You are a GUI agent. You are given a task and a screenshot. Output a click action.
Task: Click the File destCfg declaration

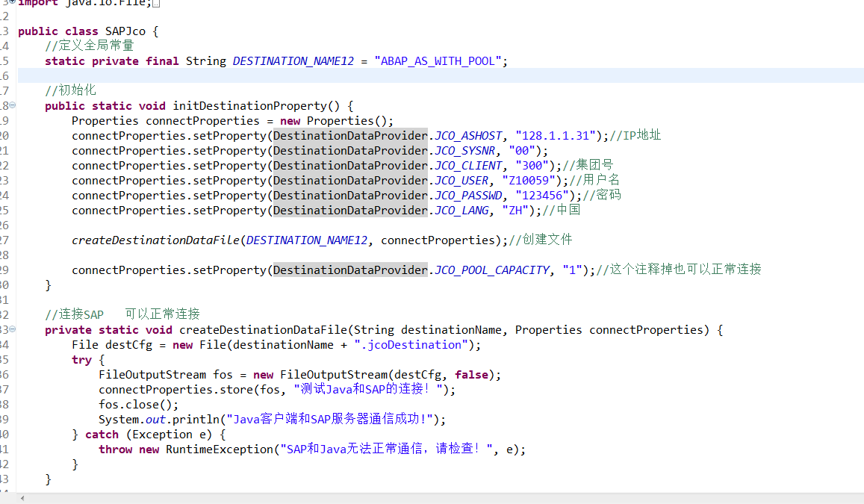pyautogui.click(x=276, y=346)
